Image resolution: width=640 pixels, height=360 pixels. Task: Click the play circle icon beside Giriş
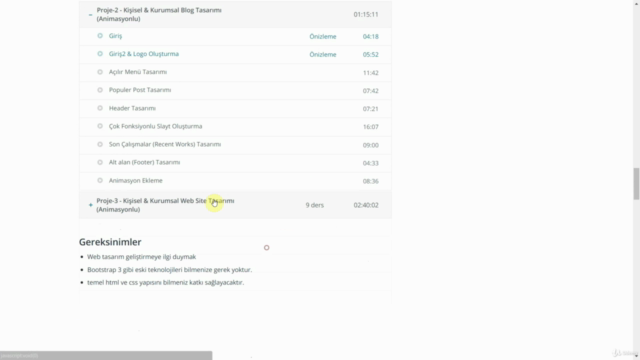[x=100, y=36]
